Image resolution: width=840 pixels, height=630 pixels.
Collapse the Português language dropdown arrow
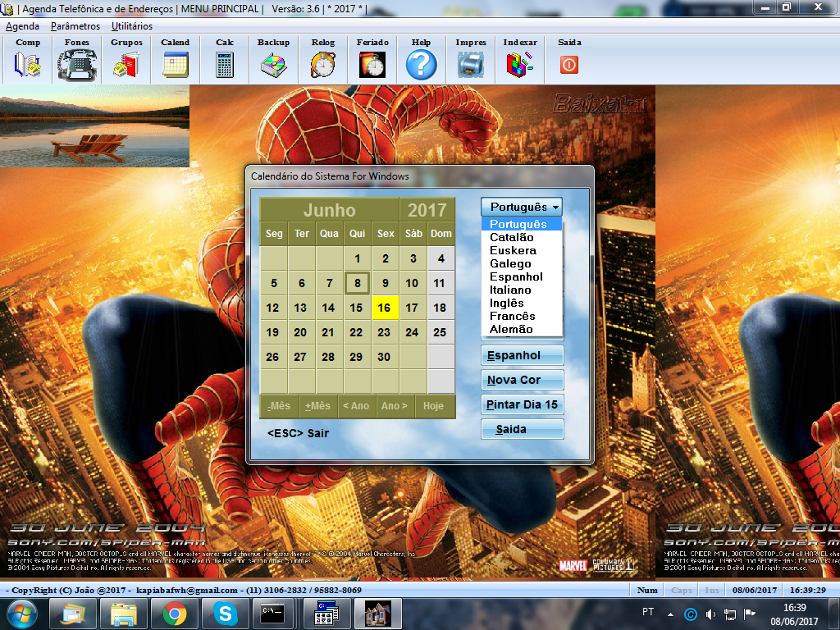555,208
